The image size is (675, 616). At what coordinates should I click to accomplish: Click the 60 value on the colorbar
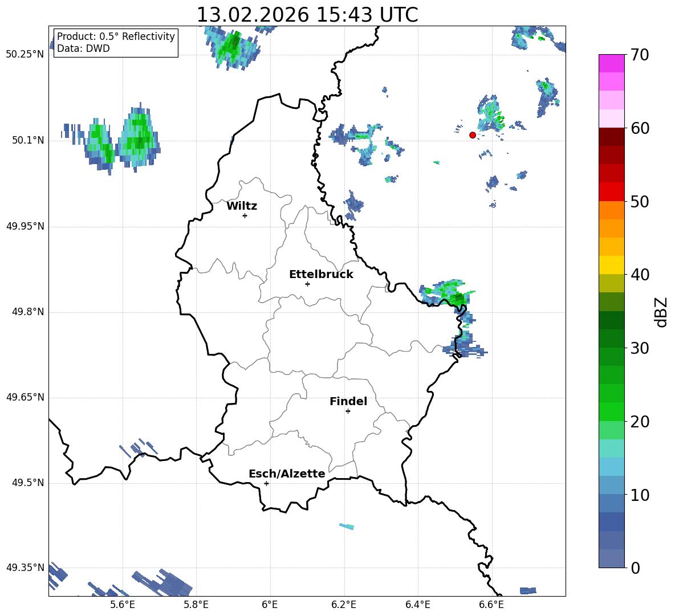click(x=640, y=128)
